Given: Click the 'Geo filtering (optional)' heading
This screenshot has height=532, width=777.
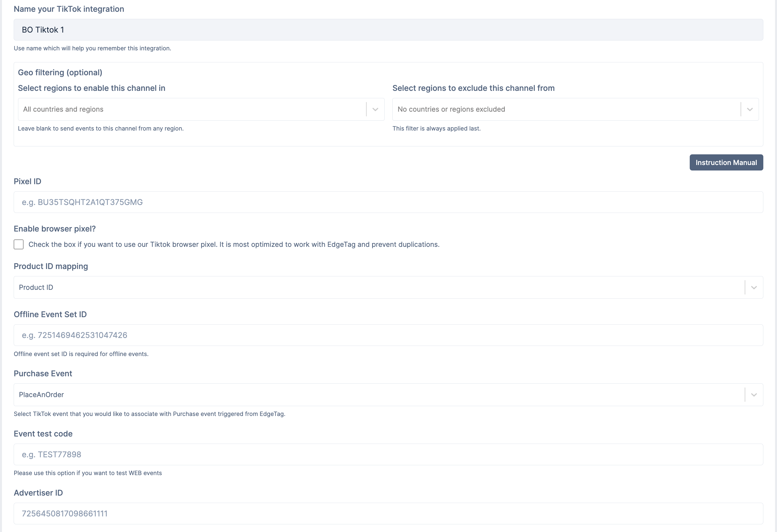Looking at the screenshot, I should (60, 73).
